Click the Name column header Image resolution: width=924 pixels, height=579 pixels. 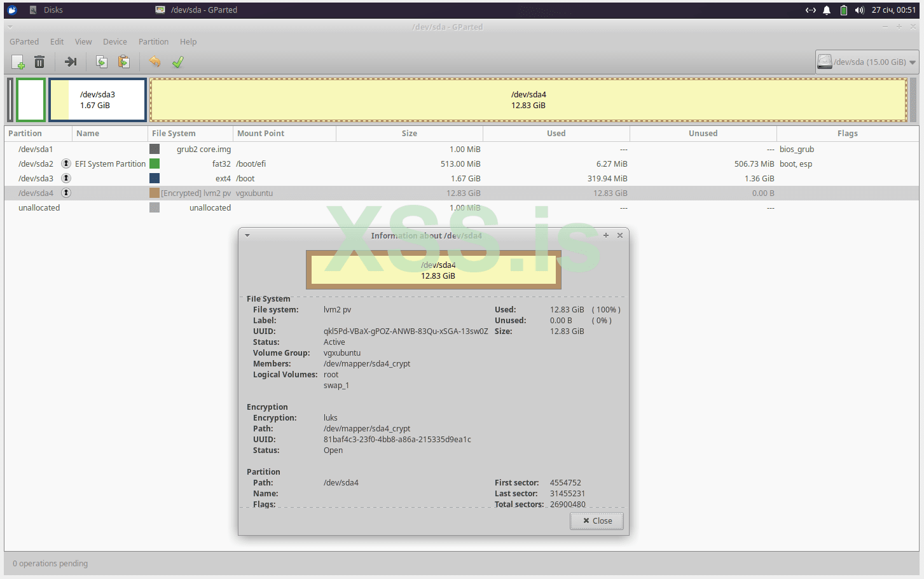click(110, 134)
